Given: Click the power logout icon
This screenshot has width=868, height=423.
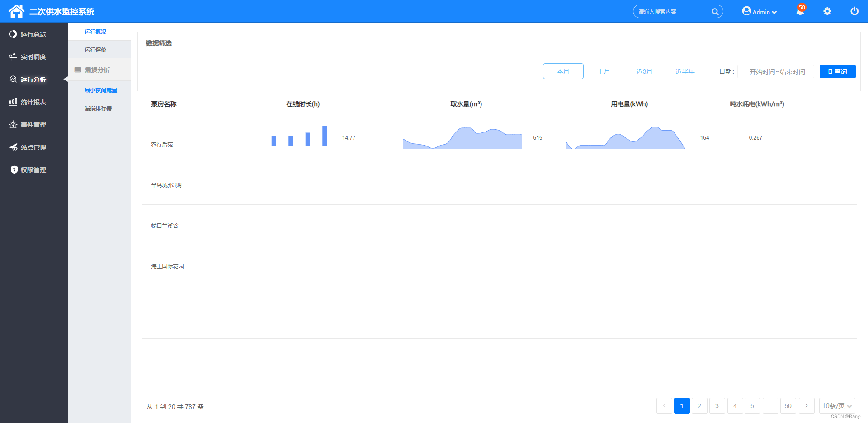Looking at the screenshot, I should pos(854,11).
